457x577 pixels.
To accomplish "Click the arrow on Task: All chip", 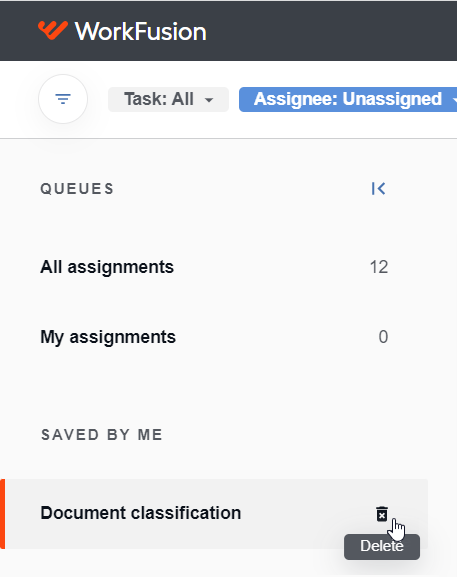I will pos(209,100).
